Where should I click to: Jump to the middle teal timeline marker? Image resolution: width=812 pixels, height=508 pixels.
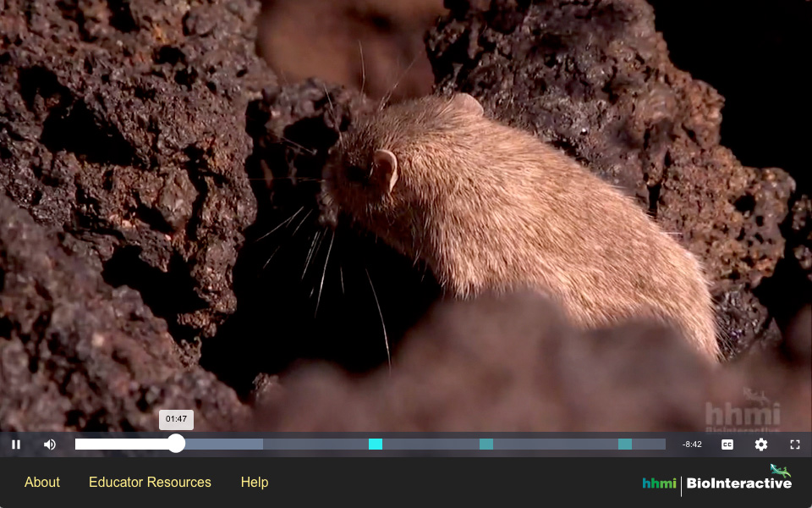pos(486,444)
